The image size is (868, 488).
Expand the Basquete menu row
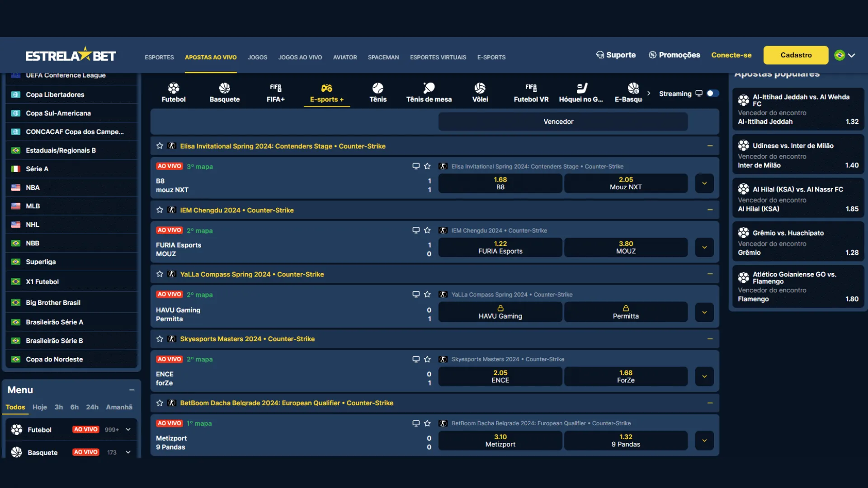tap(72, 452)
